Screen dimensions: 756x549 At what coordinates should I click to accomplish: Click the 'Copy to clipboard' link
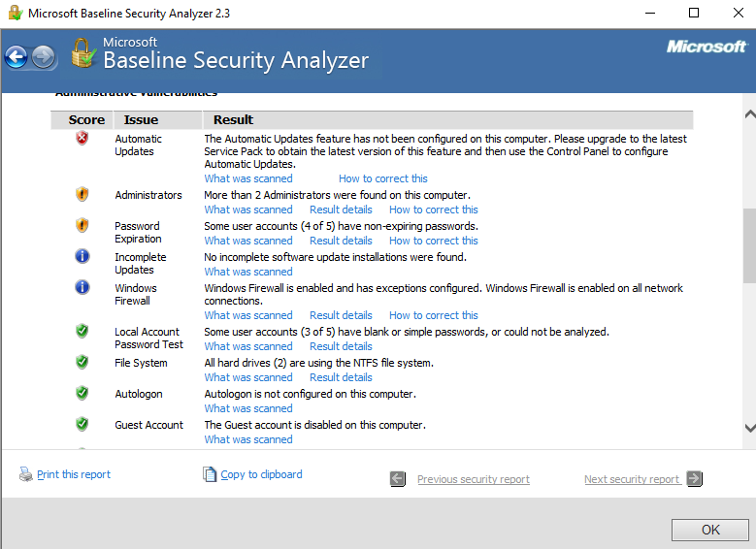pyautogui.click(x=261, y=474)
